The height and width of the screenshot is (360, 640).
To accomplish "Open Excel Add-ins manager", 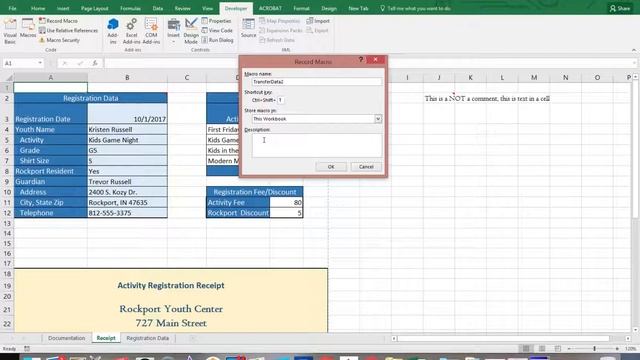I will (x=131, y=31).
